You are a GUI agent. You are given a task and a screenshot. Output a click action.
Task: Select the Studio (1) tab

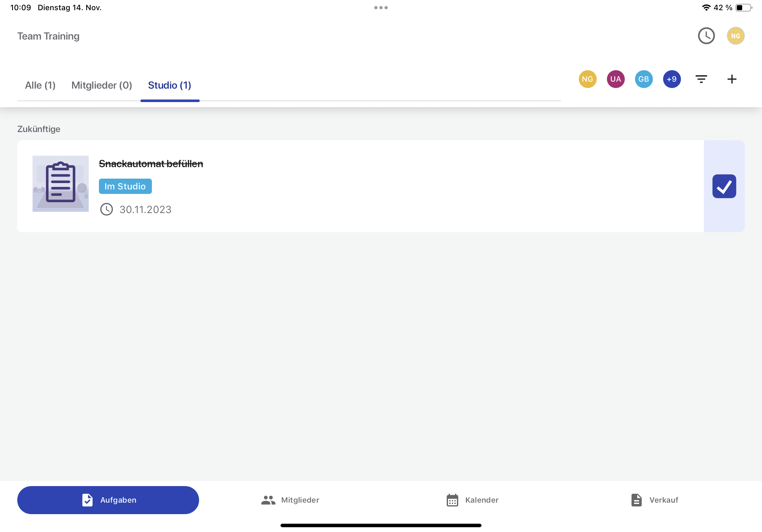click(x=169, y=85)
